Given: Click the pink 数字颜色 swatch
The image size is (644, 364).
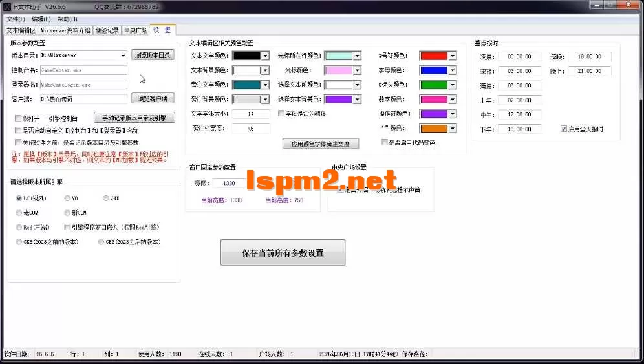Looking at the screenshot, I should [434, 100].
